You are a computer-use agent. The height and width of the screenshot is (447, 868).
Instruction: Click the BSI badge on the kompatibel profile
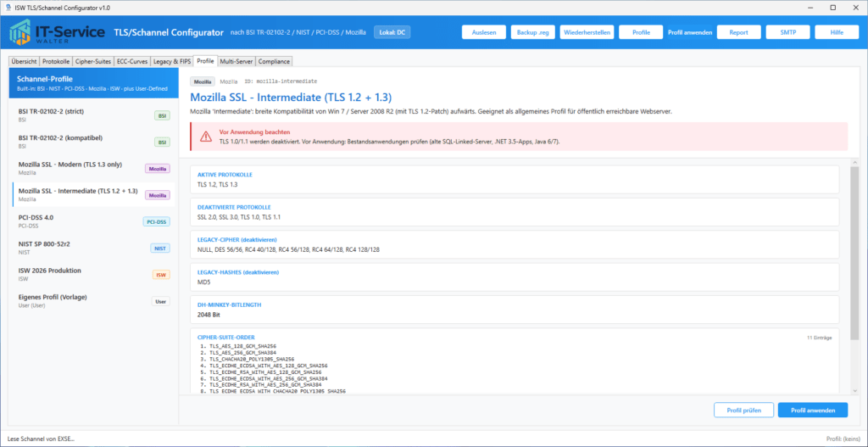(x=162, y=142)
